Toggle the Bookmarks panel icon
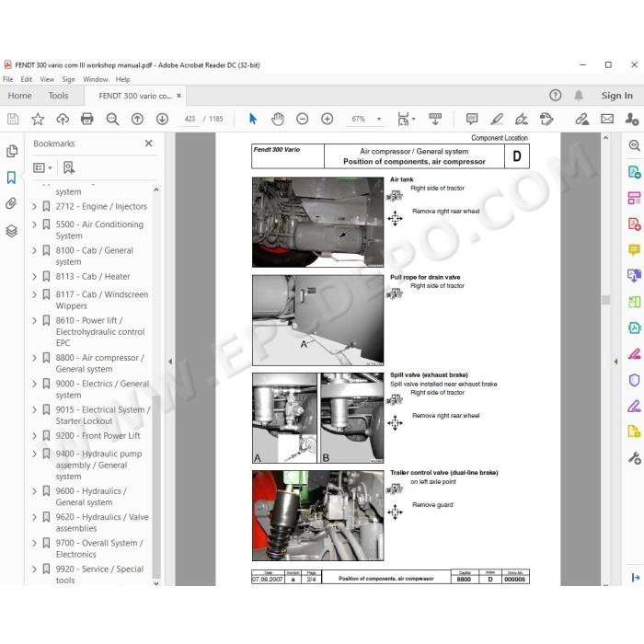Viewport: 644px width, 644px height. (x=11, y=178)
